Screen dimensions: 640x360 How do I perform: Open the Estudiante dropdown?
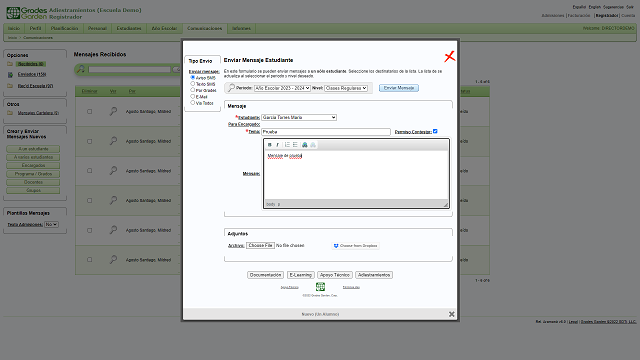[x=299, y=117]
